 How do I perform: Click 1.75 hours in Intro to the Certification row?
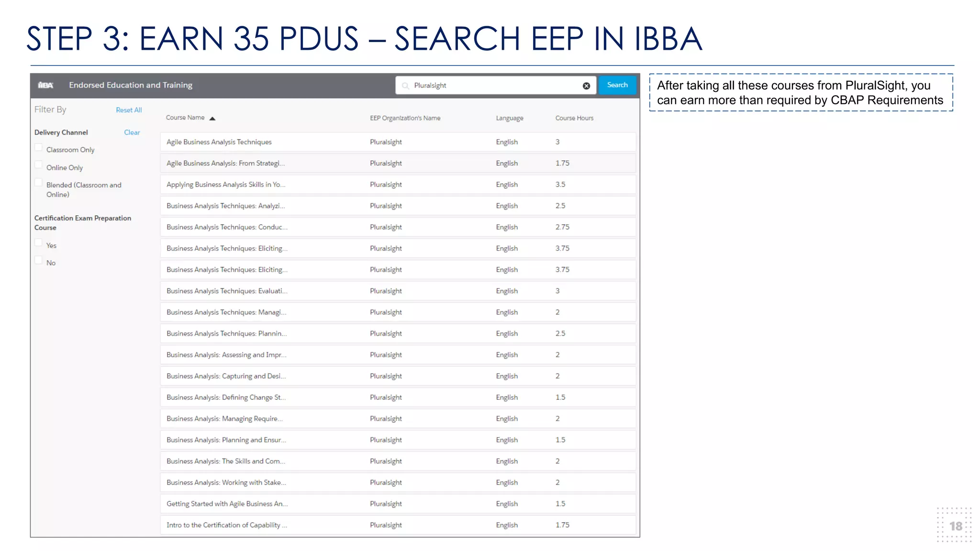click(562, 525)
